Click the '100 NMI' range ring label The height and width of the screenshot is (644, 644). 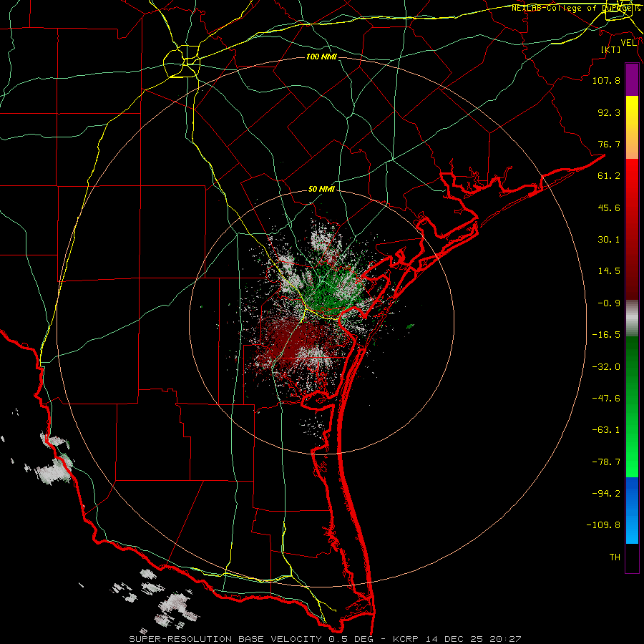point(321,57)
